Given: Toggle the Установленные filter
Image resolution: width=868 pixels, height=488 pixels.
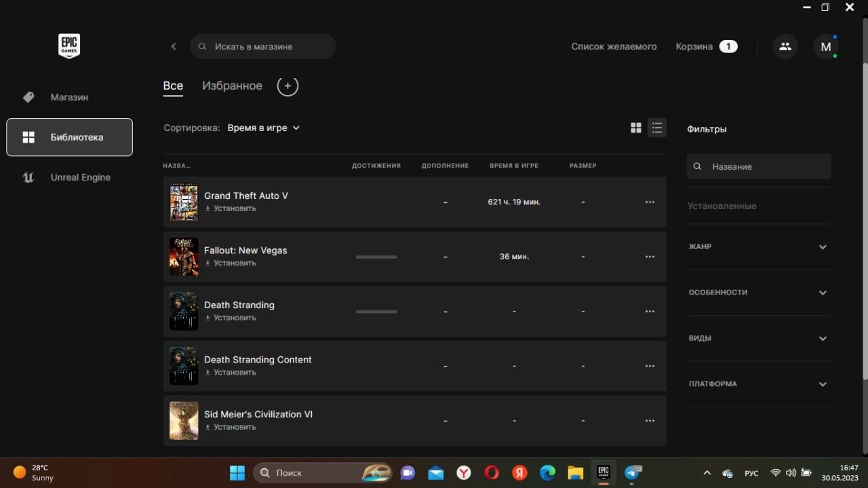Looking at the screenshot, I should pos(722,206).
